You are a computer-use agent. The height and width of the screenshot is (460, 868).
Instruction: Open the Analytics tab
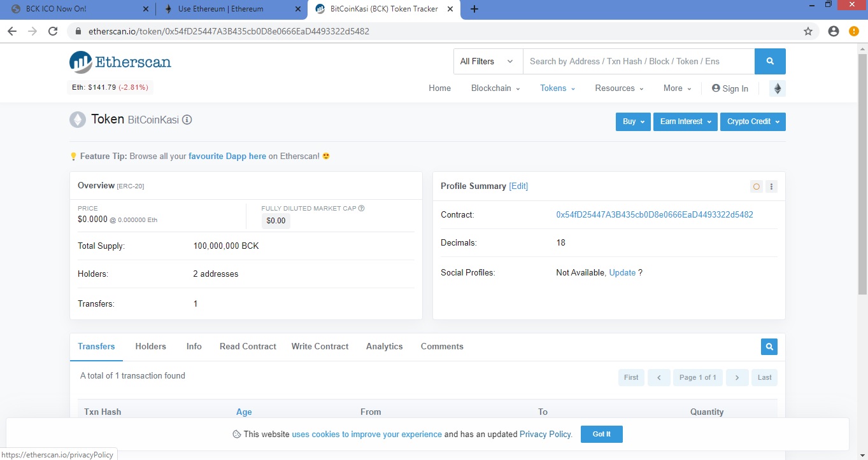point(384,347)
